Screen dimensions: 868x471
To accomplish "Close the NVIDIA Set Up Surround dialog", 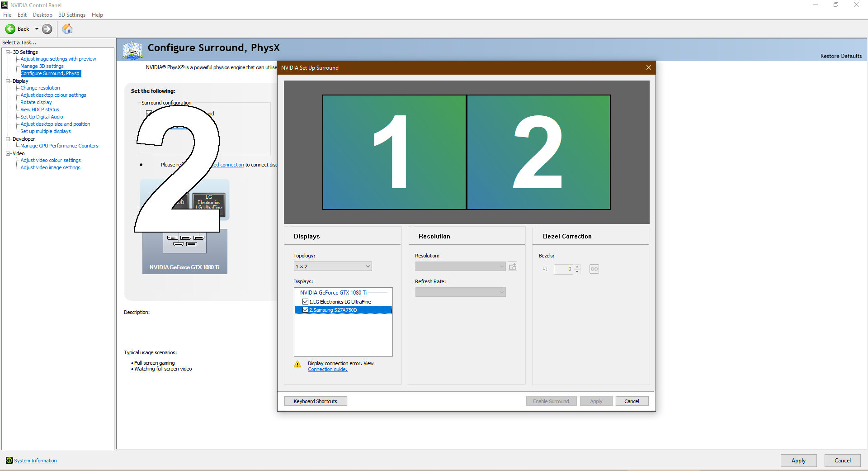I will (x=649, y=67).
